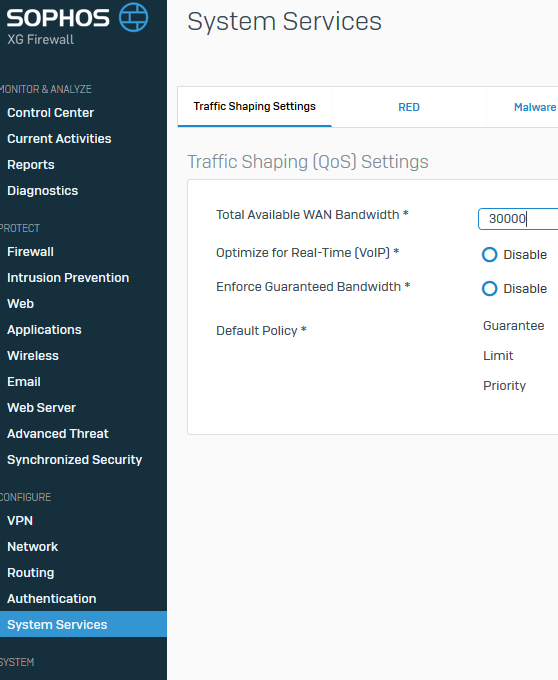Viewport: 558px width, 680px height.
Task: Open the Malware tab
Action: pos(535,107)
